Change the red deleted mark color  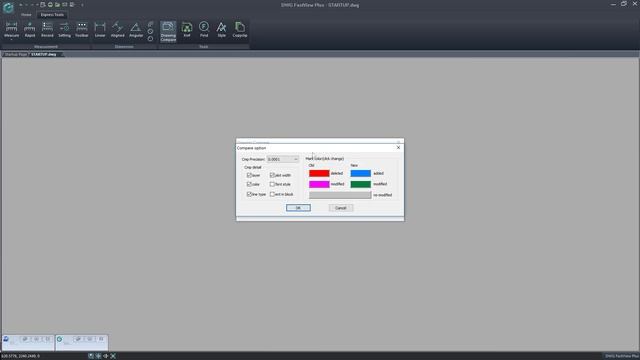point(319,173)
